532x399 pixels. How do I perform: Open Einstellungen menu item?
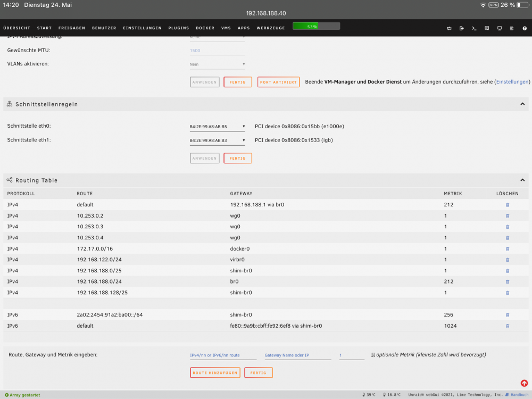142,28
